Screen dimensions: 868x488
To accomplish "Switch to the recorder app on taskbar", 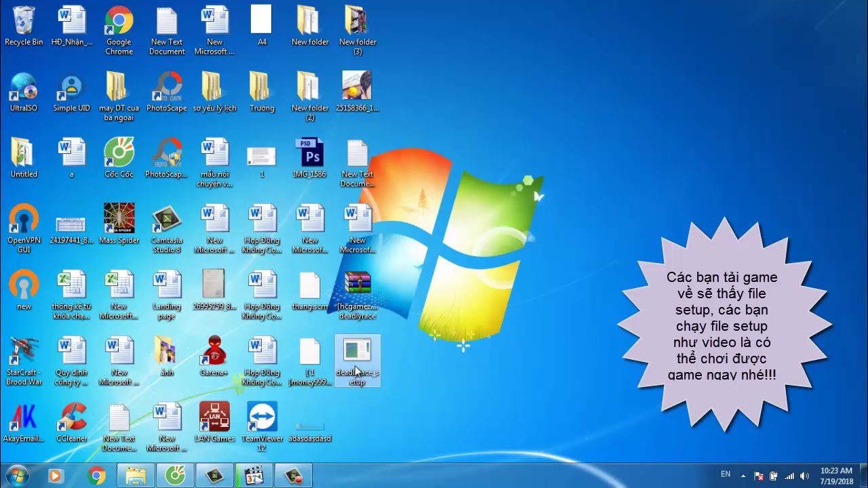I will pyautogui.click(x=294, y=476).
